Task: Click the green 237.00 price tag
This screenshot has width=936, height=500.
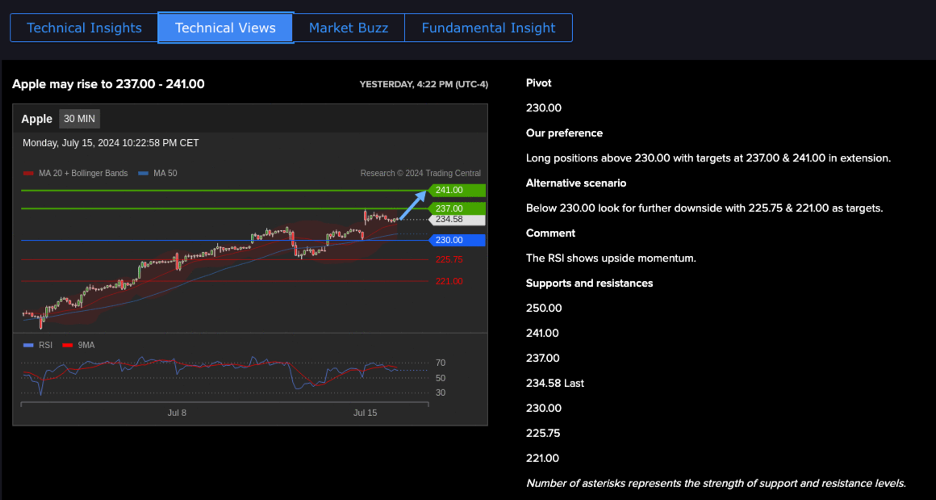Action: point(455,208)
